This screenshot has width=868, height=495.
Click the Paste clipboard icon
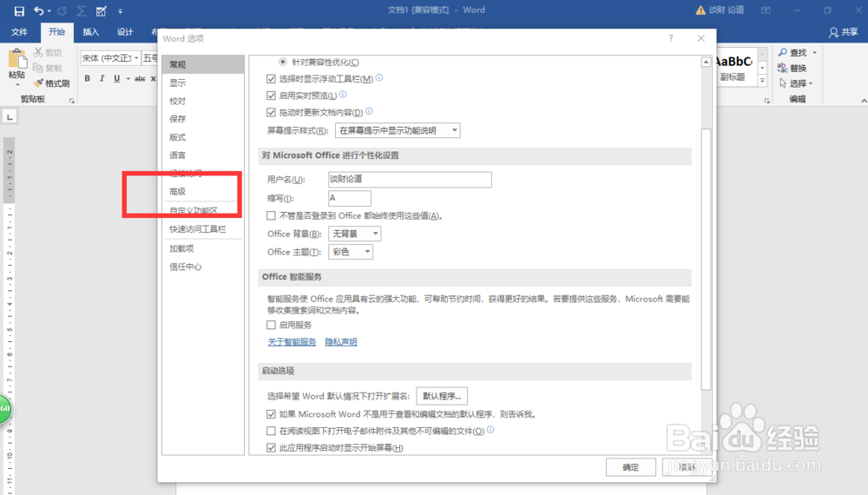[17, 59]
